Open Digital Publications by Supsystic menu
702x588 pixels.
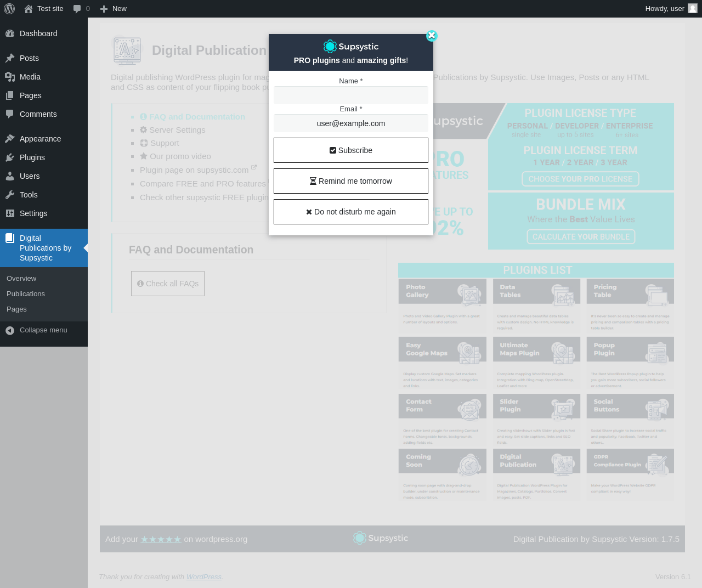tap(44, 248)
